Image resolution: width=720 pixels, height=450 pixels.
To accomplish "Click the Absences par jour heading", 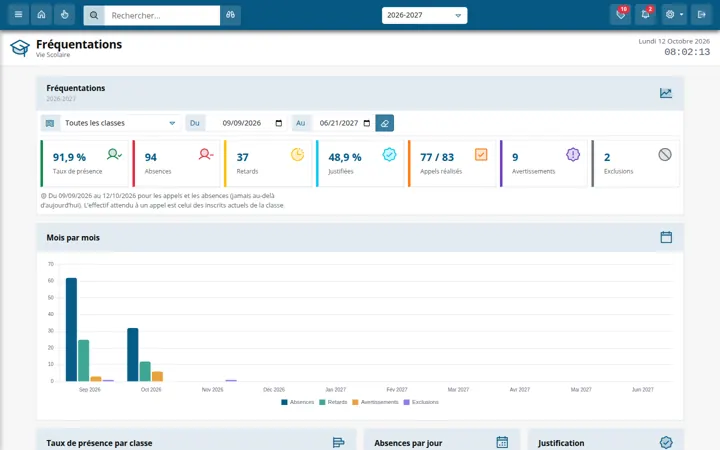I will tap(408, 443).
